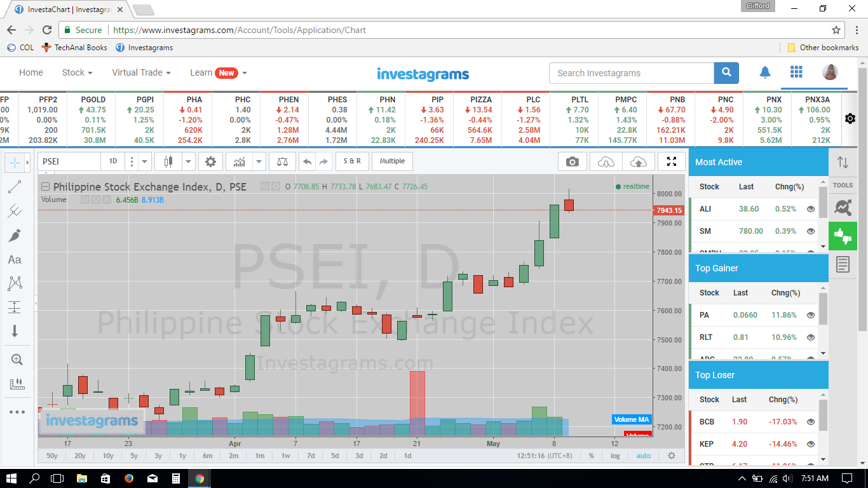Switch to the Stock menu
Viewport: 868px width, 488px height.
pos(73,72)
